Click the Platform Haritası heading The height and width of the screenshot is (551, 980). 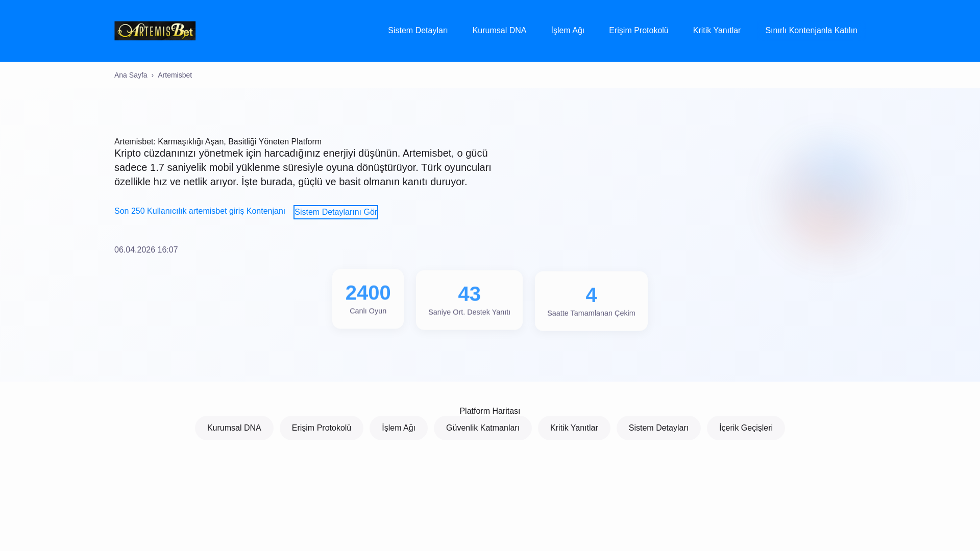489,411
